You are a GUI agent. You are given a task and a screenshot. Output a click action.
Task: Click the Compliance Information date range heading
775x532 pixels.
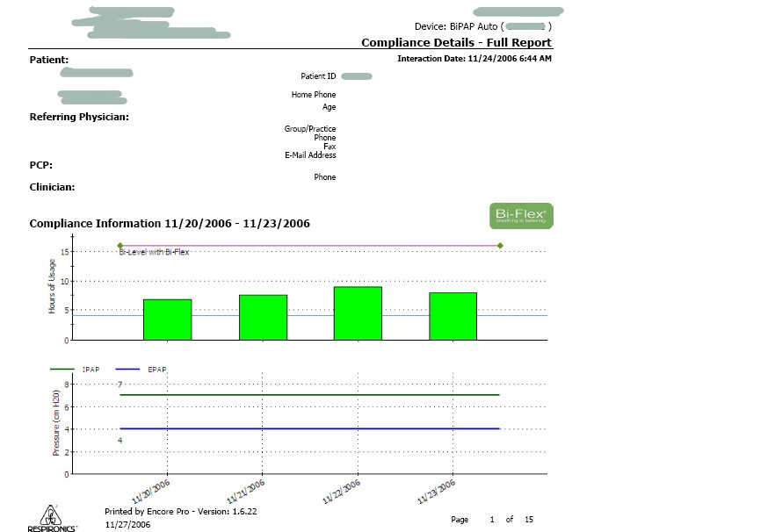click(x=170, y=224)
